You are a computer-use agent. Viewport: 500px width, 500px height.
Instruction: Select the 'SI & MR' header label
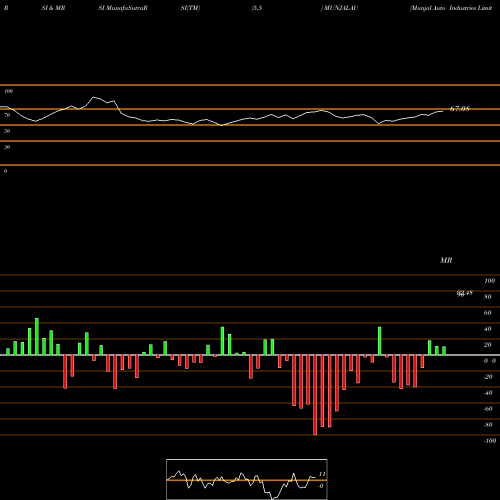point(53,8)
